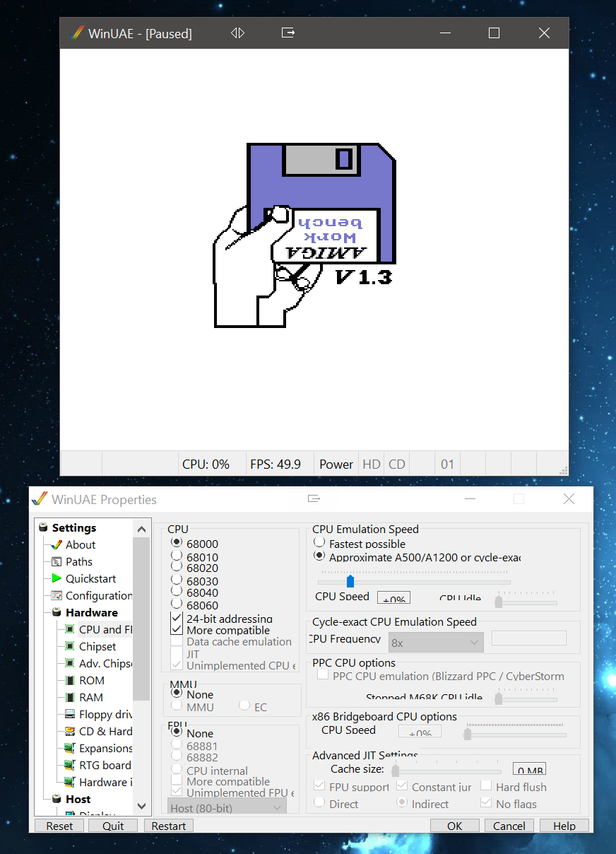Click the tree scrollbar up arrow

(141, 529)
